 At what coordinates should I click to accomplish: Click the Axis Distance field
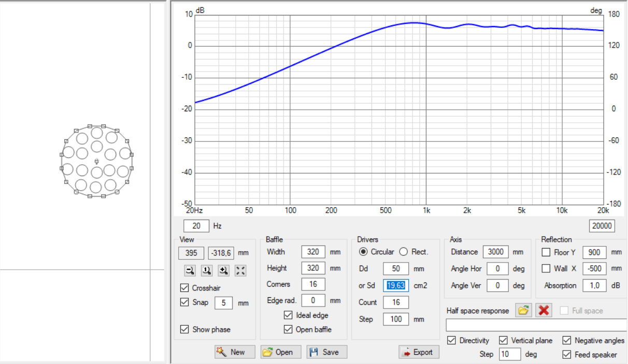pyautogui.click(x=496, y=252)
